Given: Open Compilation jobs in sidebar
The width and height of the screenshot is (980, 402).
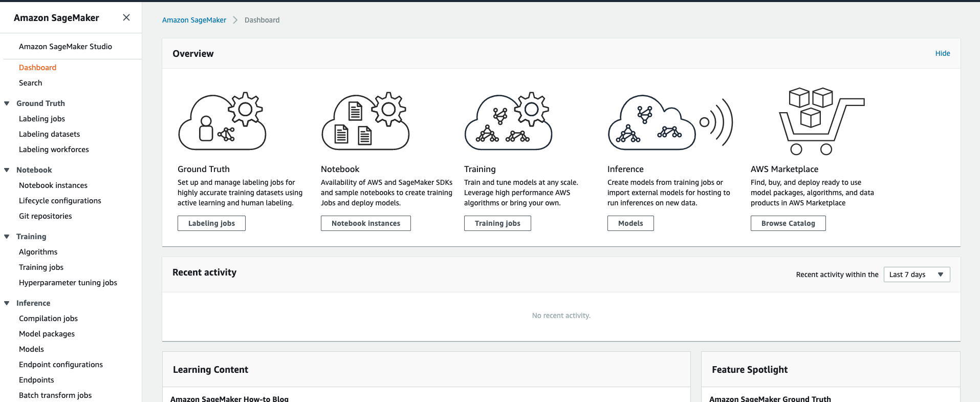Looking at the screenshot, I should pos(48,319).
